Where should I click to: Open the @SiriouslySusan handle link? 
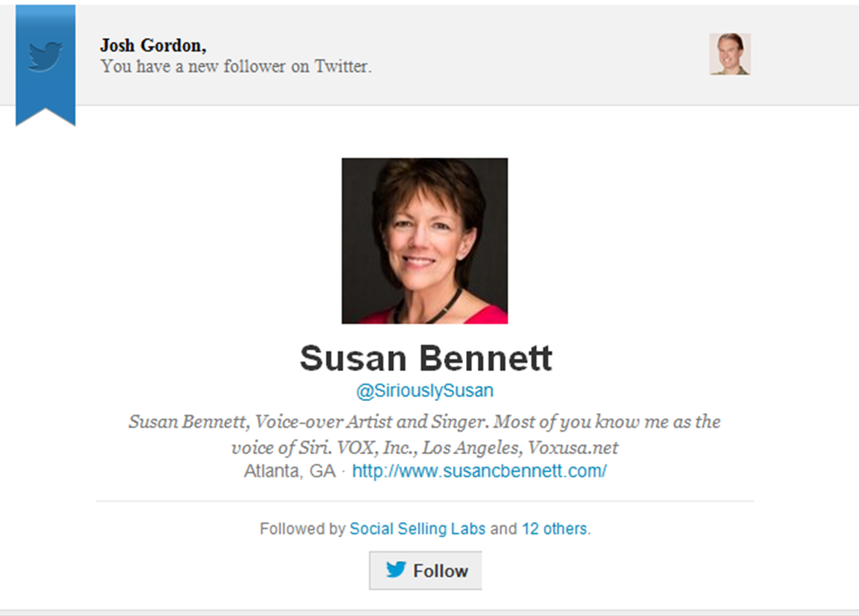[425, 391]
